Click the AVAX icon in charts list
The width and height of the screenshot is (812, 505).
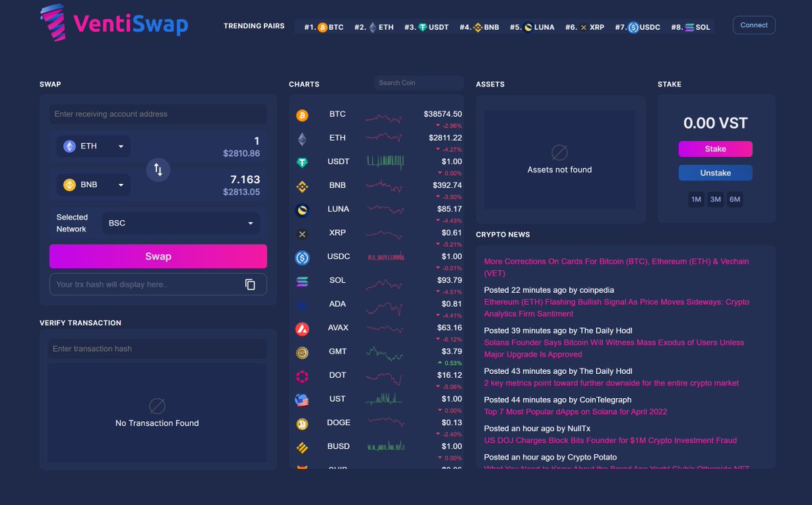[x=302, y=329]
